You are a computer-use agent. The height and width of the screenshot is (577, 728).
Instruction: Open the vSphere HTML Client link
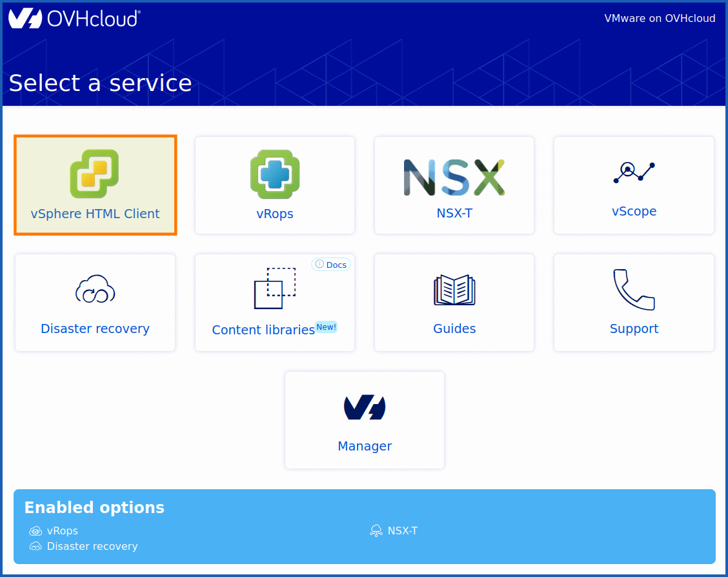pyautogui.click(x=95, y=214)
